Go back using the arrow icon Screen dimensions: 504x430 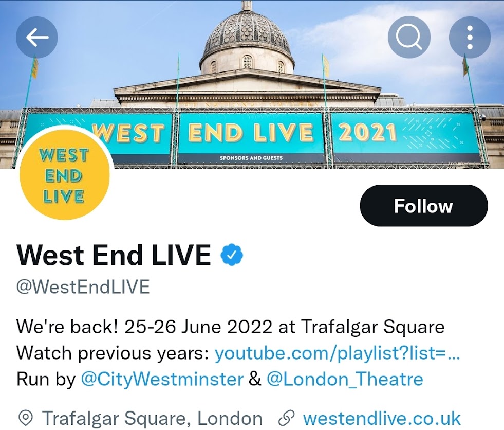(37, 38)
